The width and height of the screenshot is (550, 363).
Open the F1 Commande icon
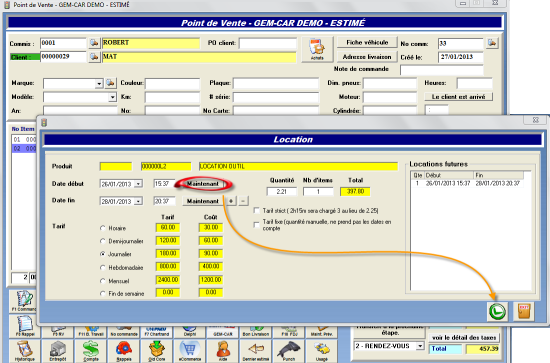click(x=23, y=301)
